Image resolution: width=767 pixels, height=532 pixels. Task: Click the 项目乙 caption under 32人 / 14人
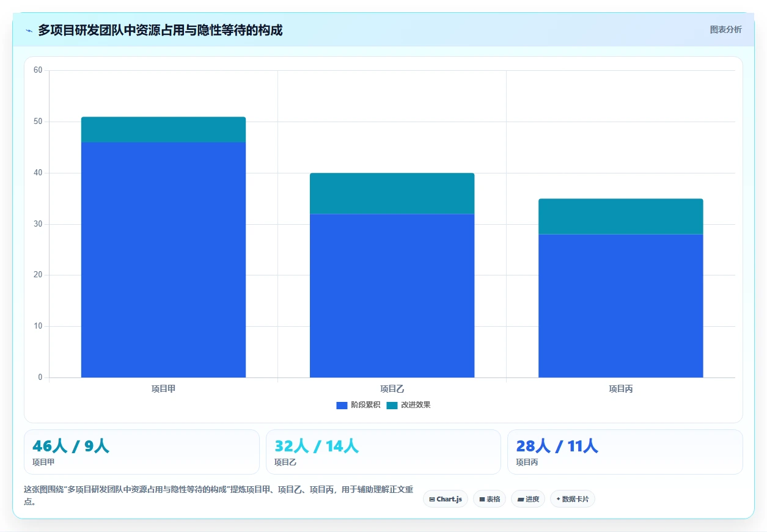285,462
